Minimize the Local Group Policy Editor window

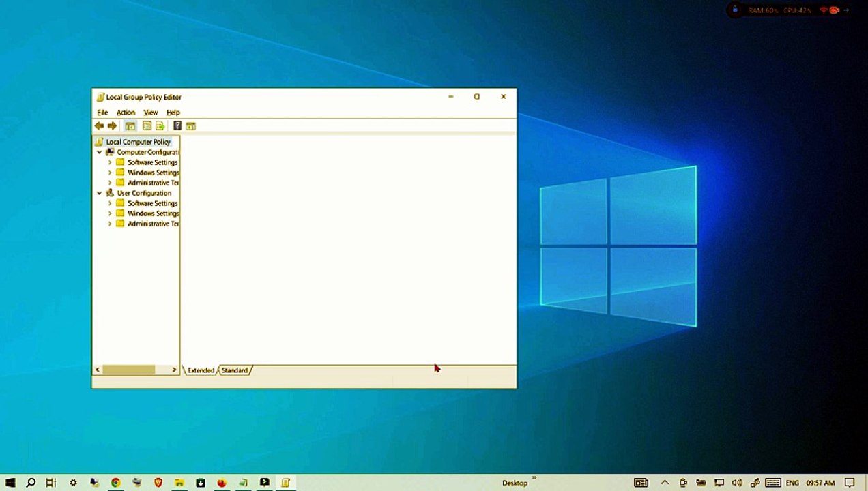coord(451,97)
